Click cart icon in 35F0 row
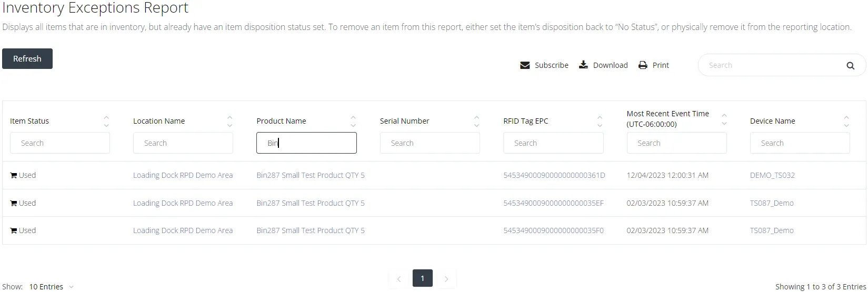This screenshot has width=868, height=292. tap(14, 230)
